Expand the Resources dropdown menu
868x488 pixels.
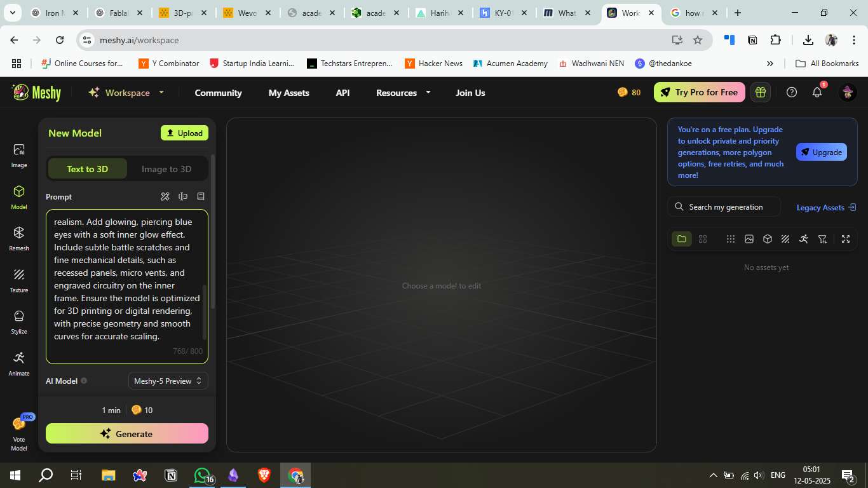[x=403, y=93]
